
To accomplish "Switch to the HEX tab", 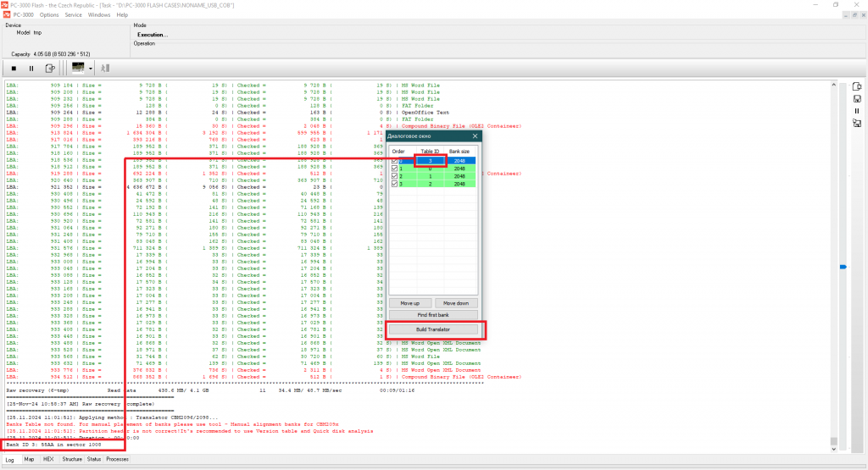I will tap(48, 459).
